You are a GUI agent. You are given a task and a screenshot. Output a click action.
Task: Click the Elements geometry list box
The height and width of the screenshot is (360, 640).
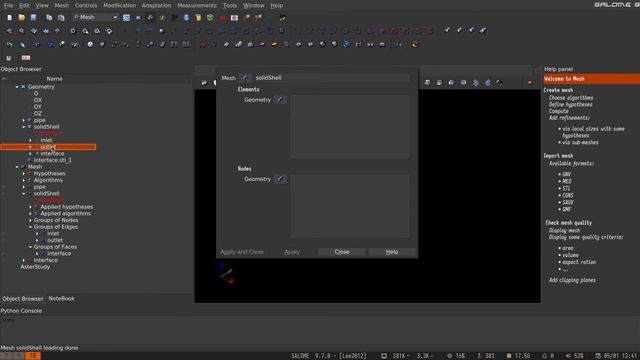tap(350, 127)
